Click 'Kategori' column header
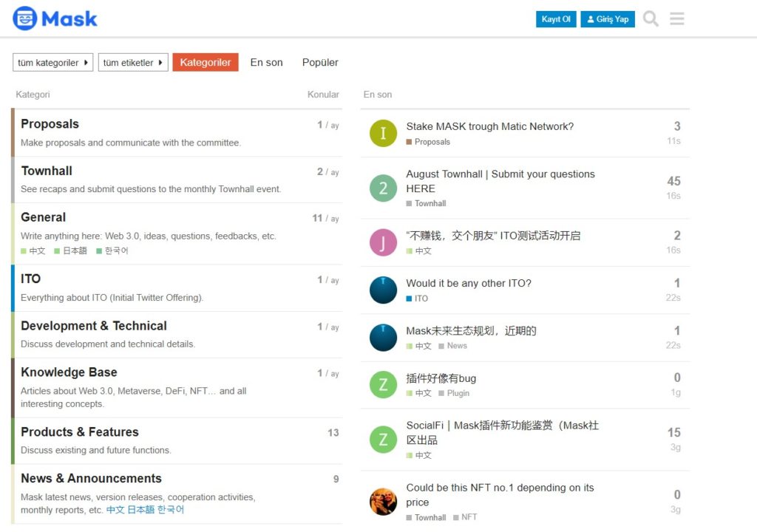Viewport: 757px width, 532px height. coord(33,95)
